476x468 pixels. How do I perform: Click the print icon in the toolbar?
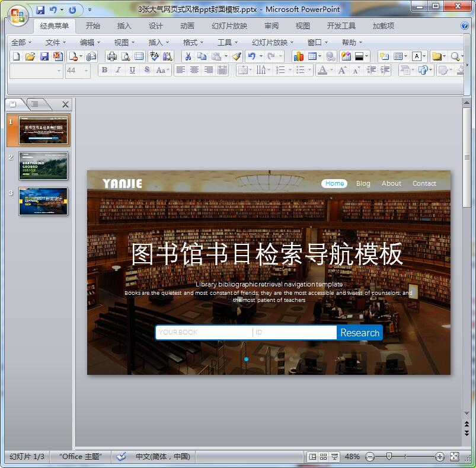112,56
